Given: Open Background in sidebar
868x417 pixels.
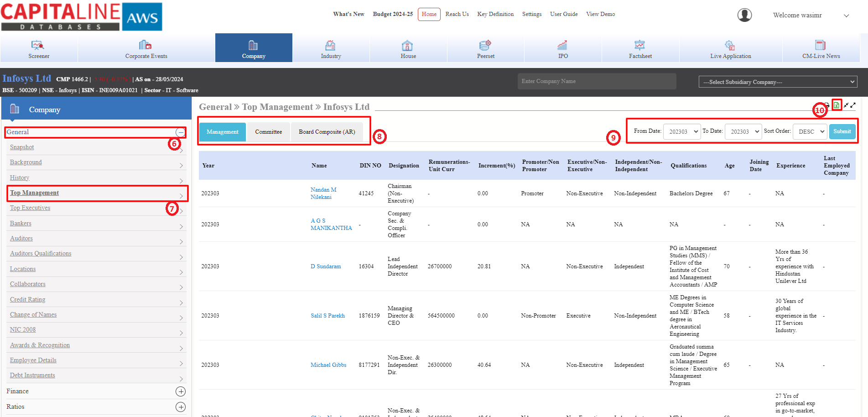Looking at the screenshot, I should click(x=26, y=162).
